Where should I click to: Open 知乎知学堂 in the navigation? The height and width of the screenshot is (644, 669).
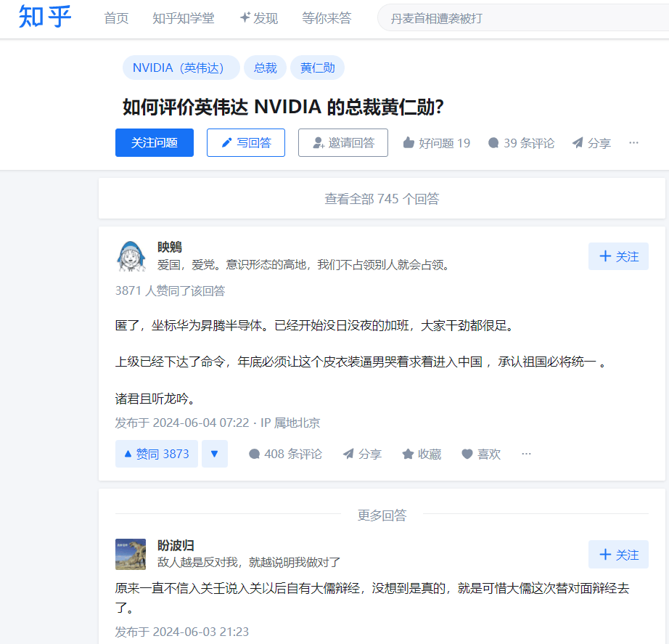[184, 18]
